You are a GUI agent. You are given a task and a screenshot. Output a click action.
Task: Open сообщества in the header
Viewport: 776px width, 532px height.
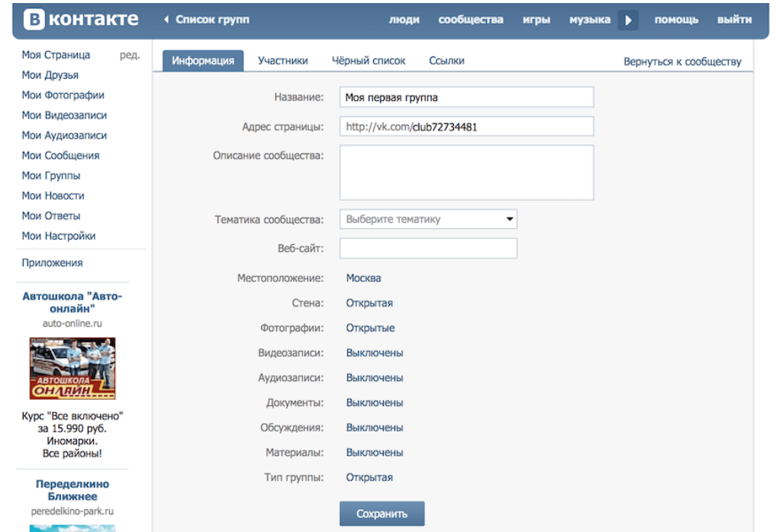click(471, 20)
